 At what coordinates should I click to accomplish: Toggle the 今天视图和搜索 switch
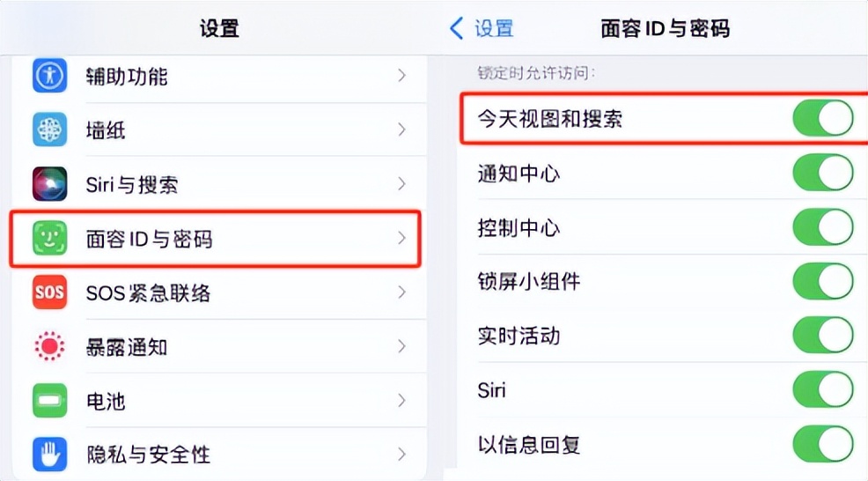822,119
